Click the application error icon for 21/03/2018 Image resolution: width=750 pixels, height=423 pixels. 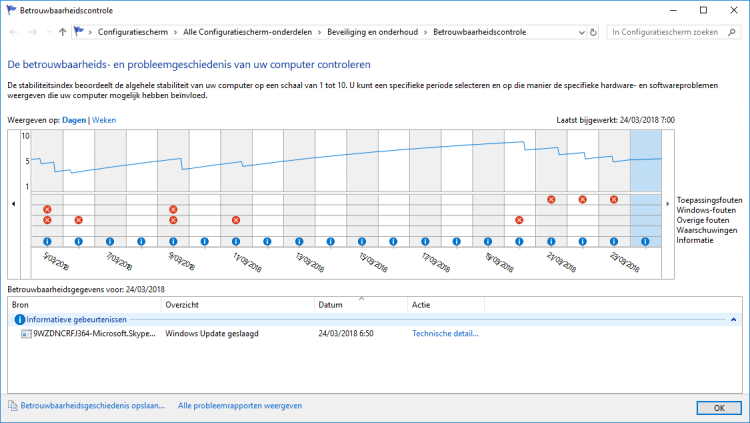click(551, 199)
